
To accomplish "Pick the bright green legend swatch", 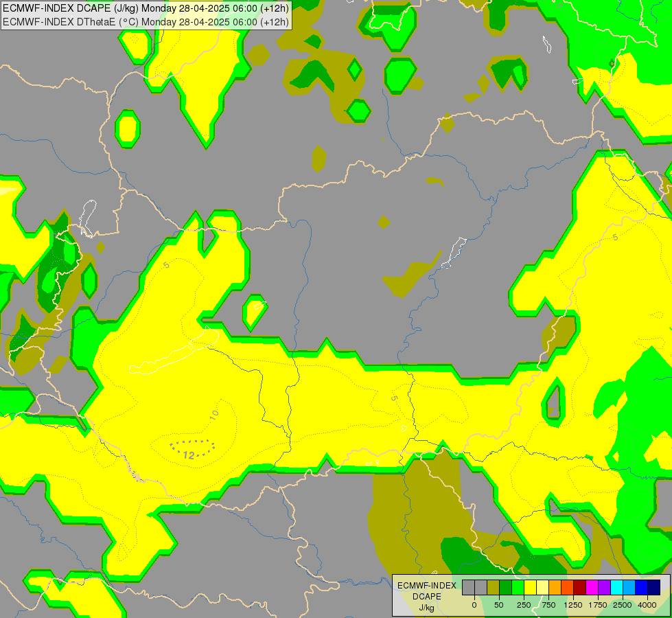I will pos(518,588).
